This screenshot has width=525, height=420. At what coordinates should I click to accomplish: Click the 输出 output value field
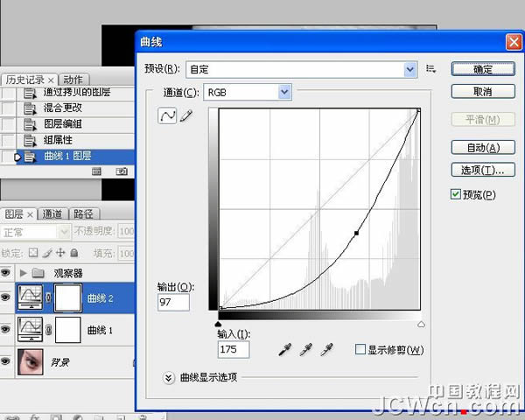click(173, 302)
